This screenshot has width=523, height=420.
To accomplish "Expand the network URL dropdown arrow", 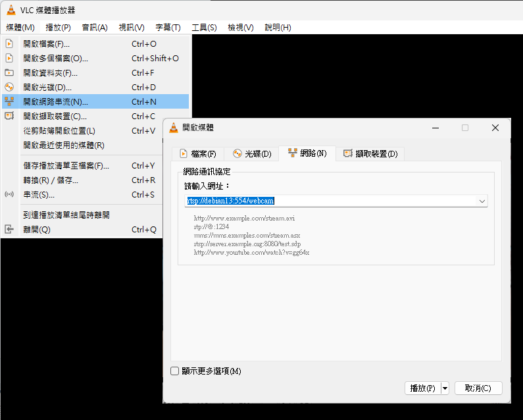I will tap(482, 201).
